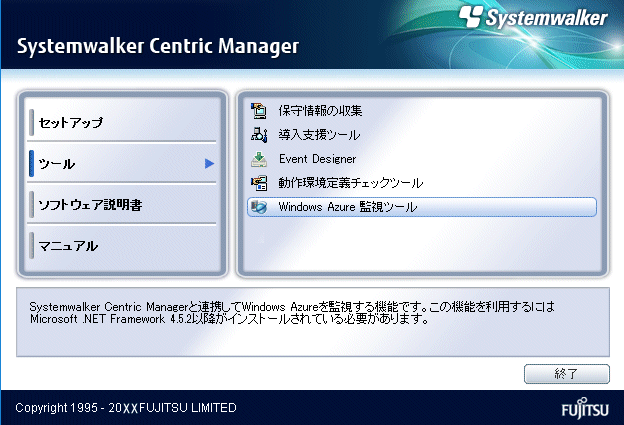Viewport: 624px width, 425px height.
Task: Click the blue arrow beside ツール
Action: (209, 163)
